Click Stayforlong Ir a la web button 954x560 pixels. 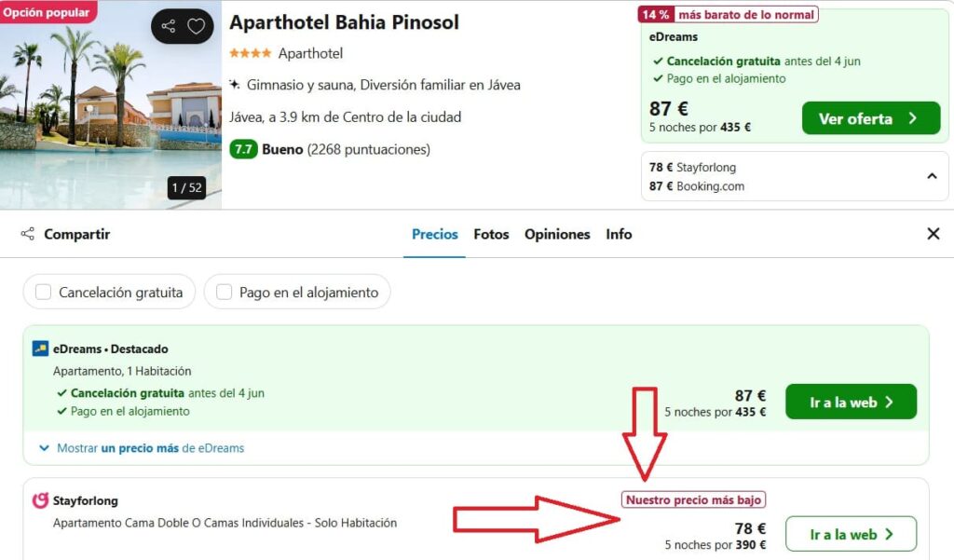[851, 535]
